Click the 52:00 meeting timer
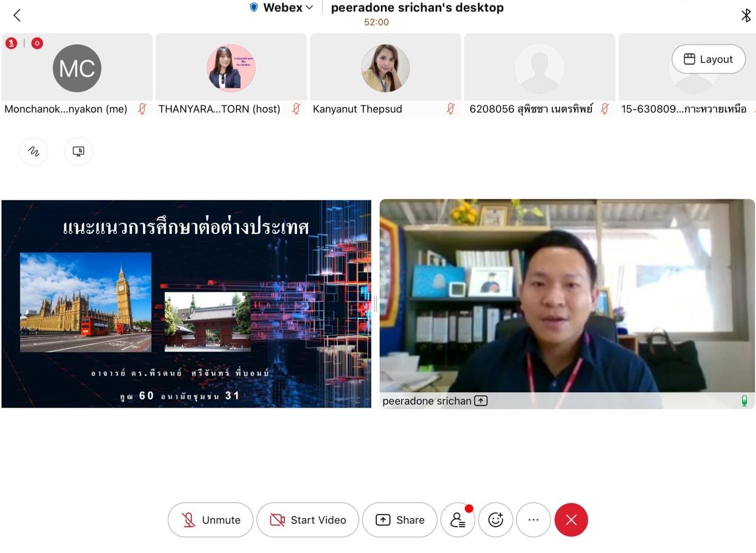This screenshot has height=553, width=756. tap(376, 22)
